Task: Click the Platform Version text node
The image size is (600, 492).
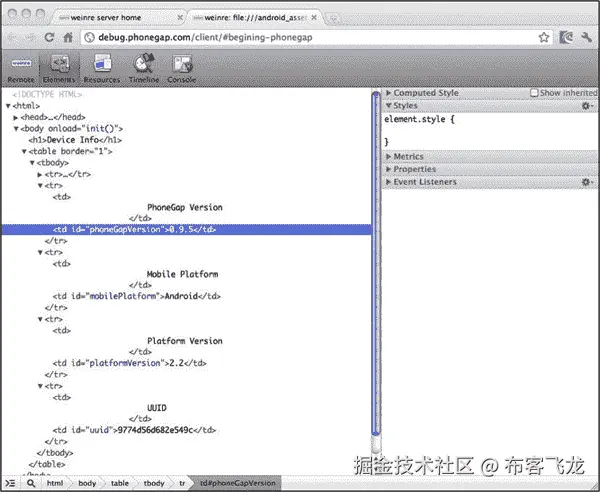Action: pos(185,341)
